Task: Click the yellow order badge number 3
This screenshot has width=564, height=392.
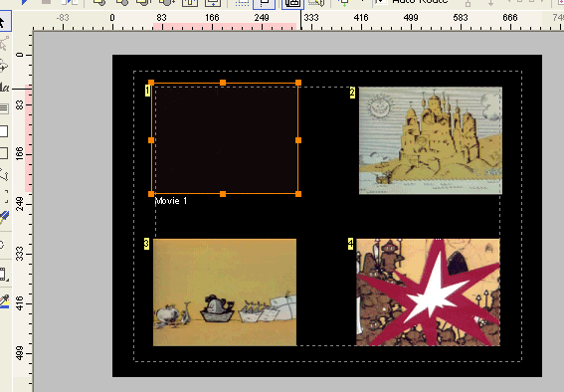Action: pos(146,244)
